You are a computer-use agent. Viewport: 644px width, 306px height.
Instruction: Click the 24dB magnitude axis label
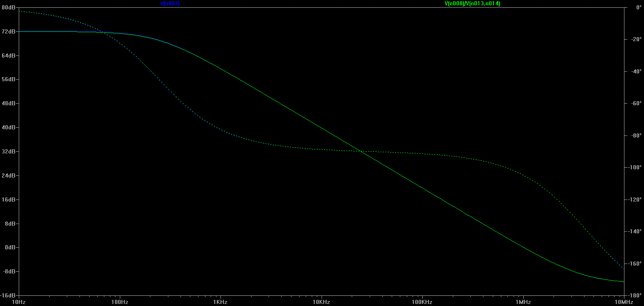[9, 175]
